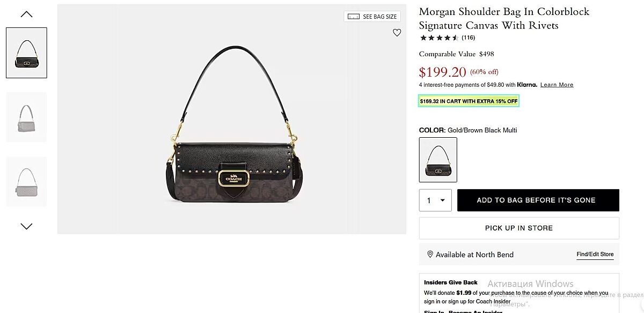Image resolution: width=644 pixels, height=313 pixels.
Task: Open the quantity dropdown
Action: point(435,200)
